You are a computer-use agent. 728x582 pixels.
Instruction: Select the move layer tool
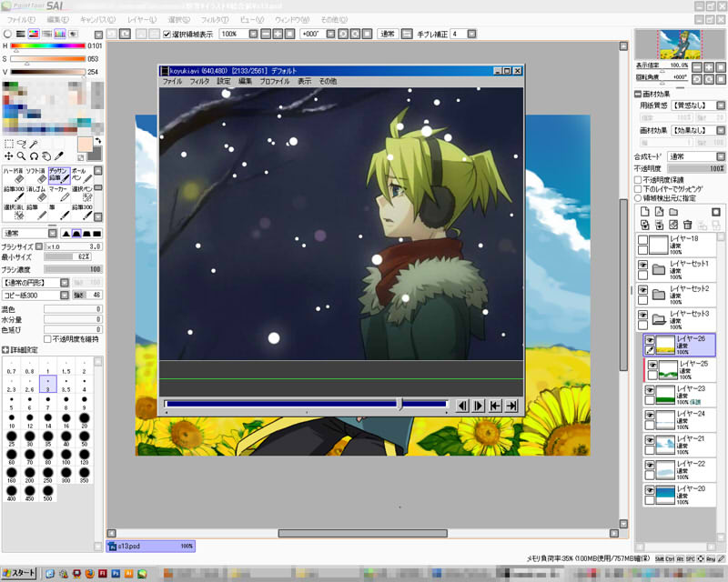[8, 156]
